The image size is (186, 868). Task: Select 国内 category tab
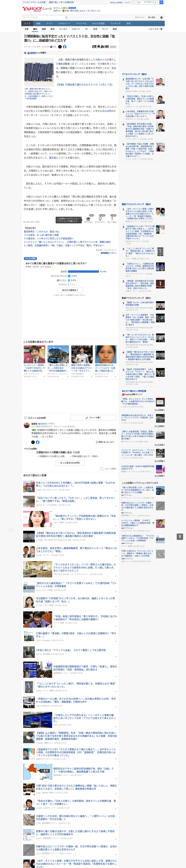(35, 29)
